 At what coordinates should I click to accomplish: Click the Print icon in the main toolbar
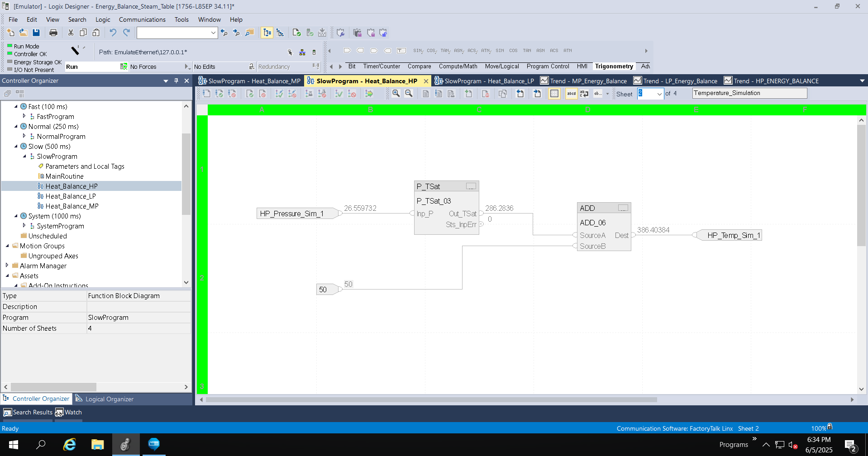53,32
